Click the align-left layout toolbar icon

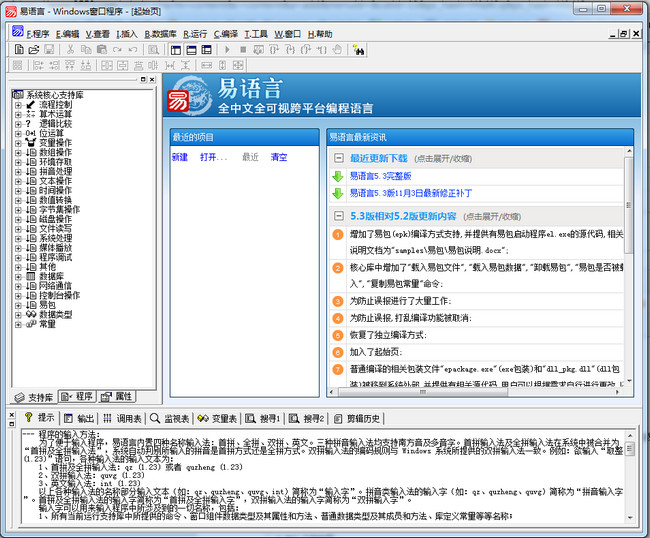pyautogui.click(x=38, y=65)
